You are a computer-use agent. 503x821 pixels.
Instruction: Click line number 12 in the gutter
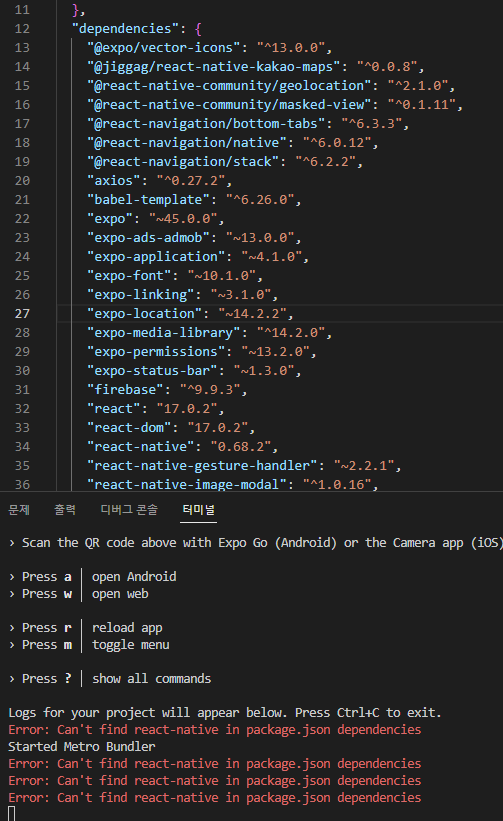click(22, 29)
